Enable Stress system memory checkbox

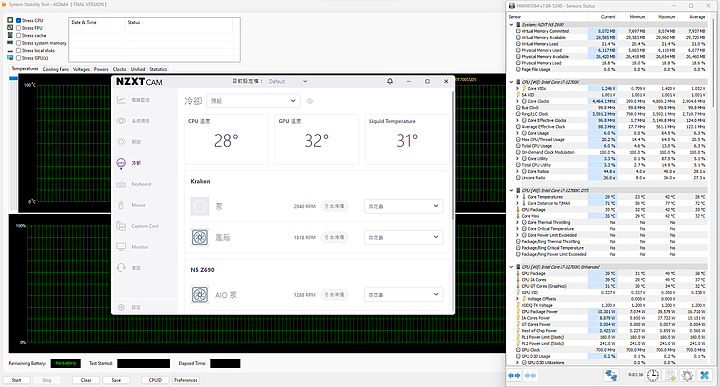point(19,43)
